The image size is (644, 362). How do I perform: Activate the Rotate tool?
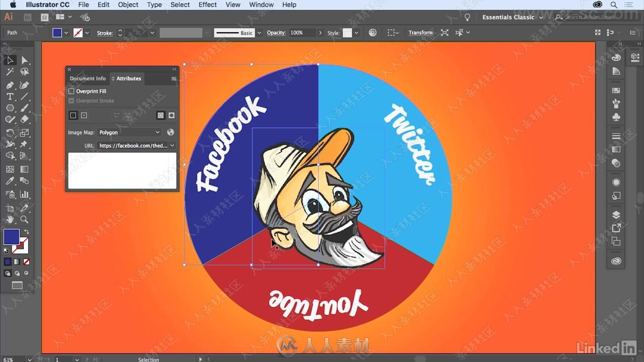coord(10,133)
